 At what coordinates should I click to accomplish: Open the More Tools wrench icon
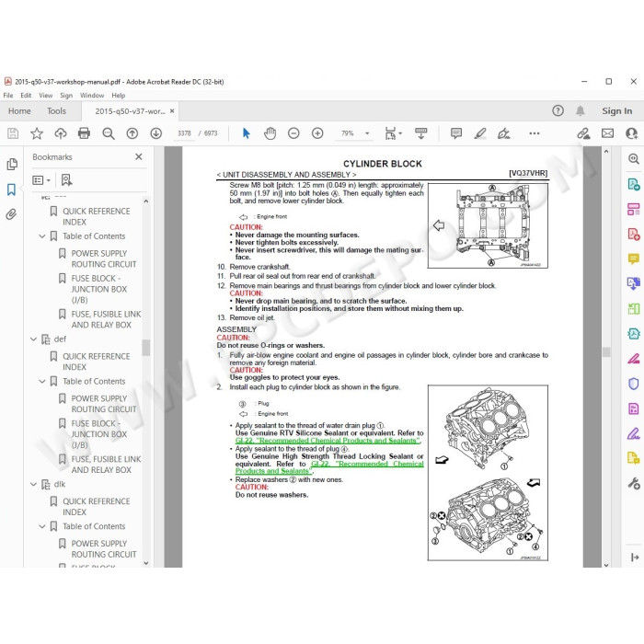point(633,483)
